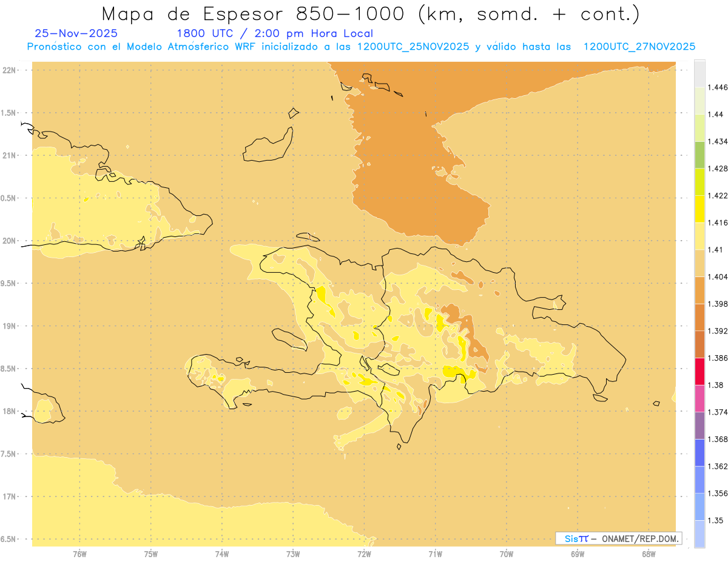Screen dimensions: 728x562
Task: Click the '71W' longitude label
Action: pyautogui.click(x=435, y=554)
